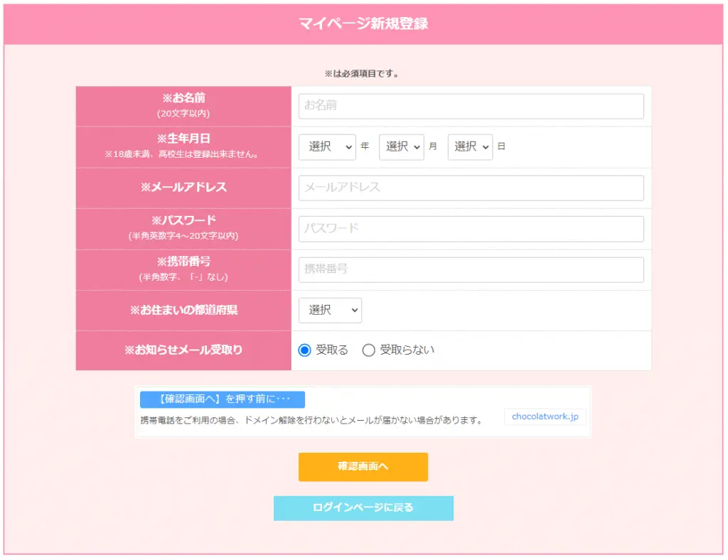Click the お名前 name input field

tap(469, 105)
